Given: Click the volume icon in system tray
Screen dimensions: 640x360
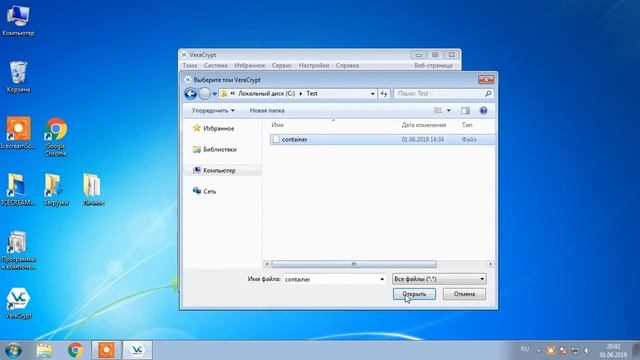Looking at the screenshot, I should (587, 350).
